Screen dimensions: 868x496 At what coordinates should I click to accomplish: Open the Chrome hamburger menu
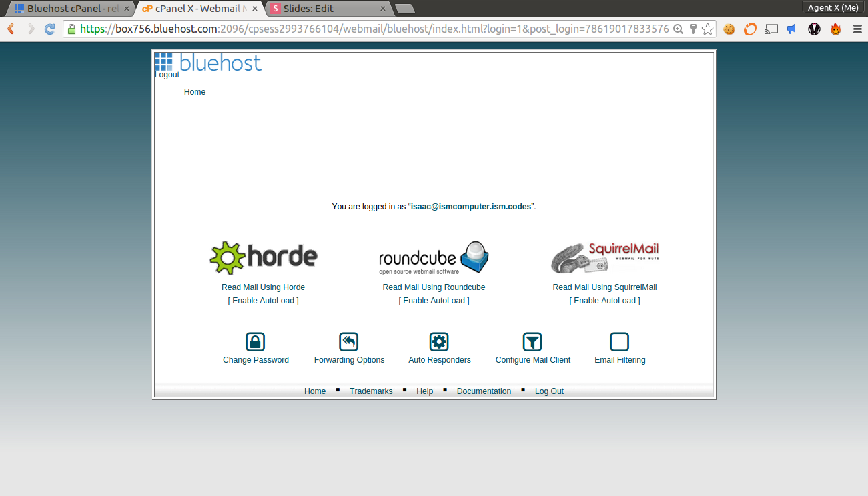[x=857, y=29]
